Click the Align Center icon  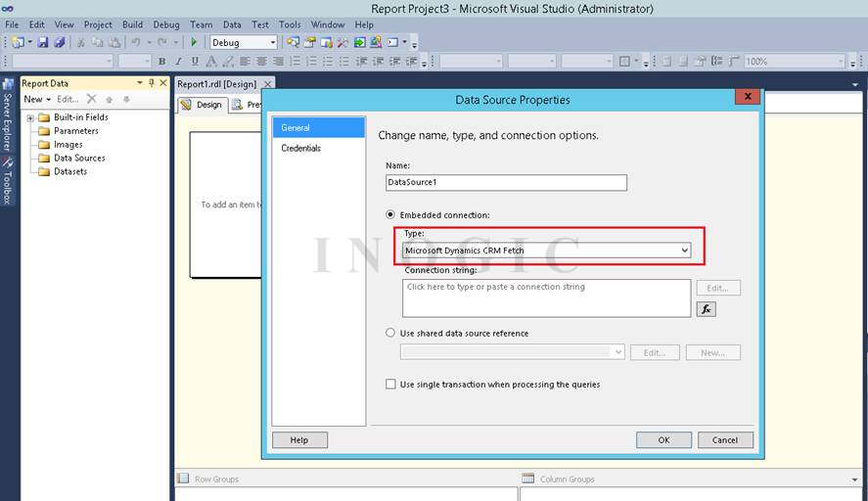pos(261,62)
